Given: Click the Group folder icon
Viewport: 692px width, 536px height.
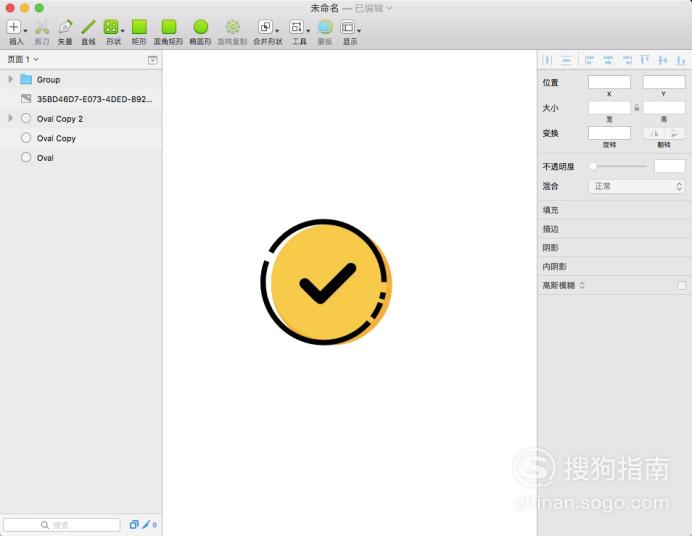Looking at the screenshot, I should click(x=26, y=79).
